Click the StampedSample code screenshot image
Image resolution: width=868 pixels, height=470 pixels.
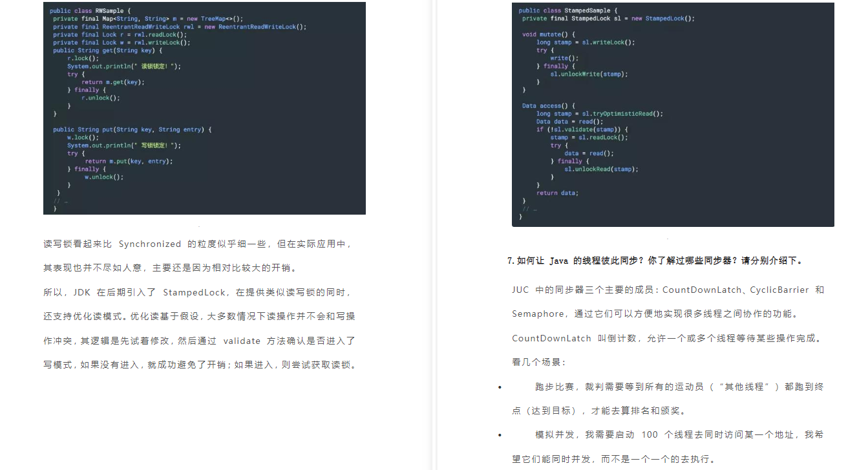pos(673,114)
